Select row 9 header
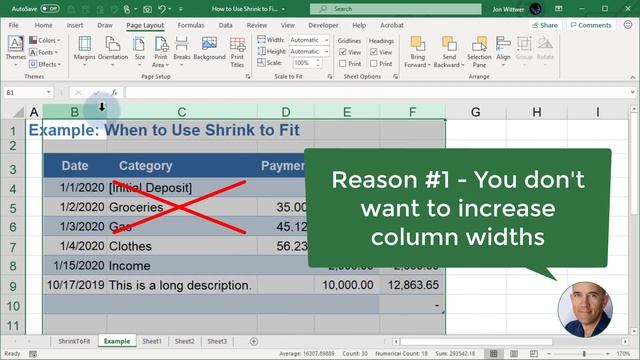 tap(13, 286)
